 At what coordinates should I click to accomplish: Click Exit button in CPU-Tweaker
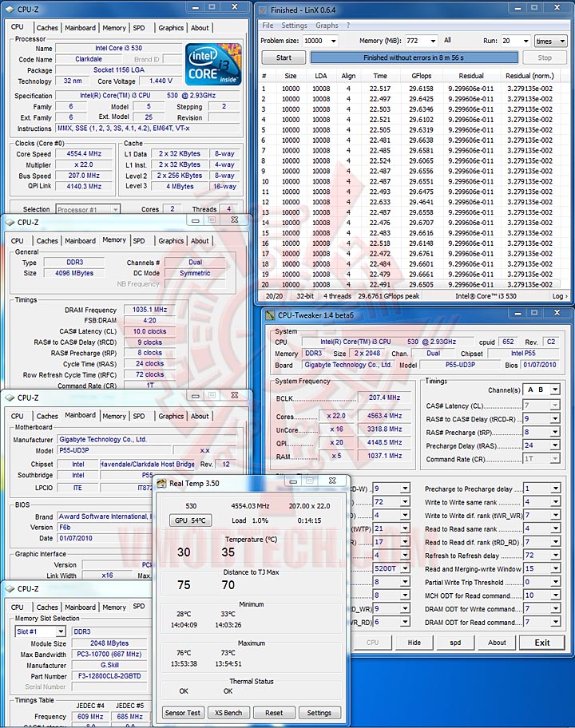point(542,643)
